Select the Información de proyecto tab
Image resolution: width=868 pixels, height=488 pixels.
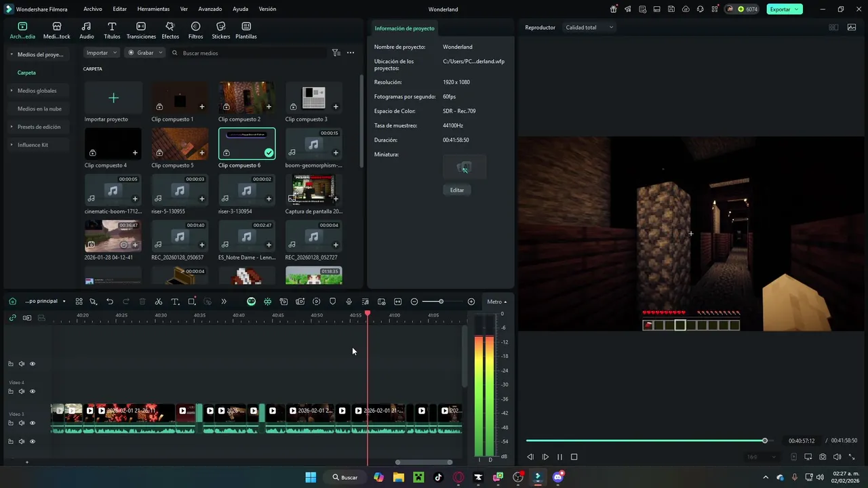[404, 28]
